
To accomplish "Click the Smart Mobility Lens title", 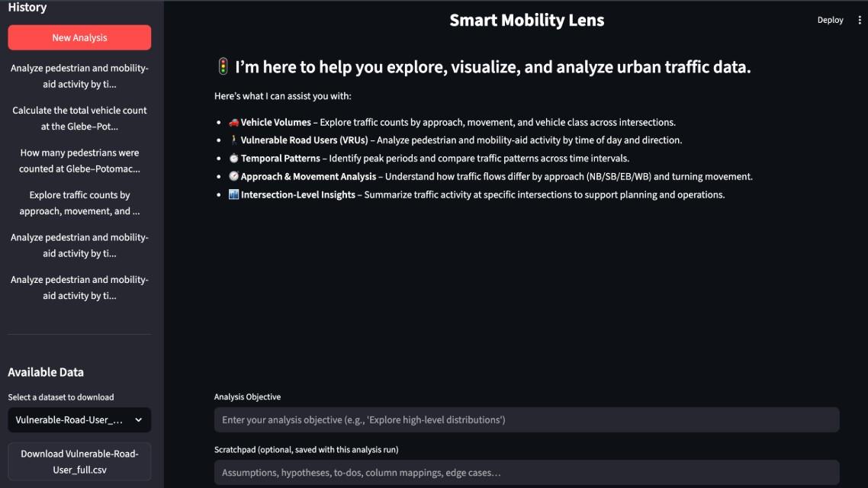I will 526,21.
